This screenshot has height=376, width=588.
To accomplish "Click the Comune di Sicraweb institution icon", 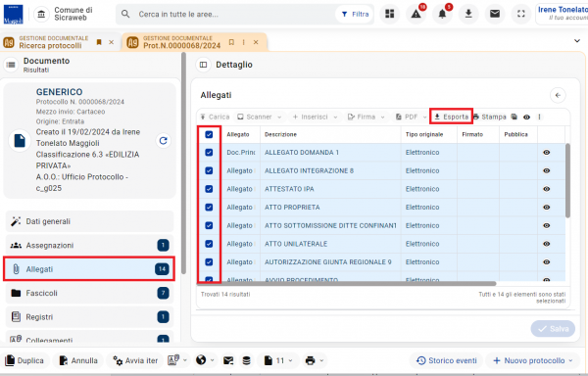I will (x=41, y=15).
